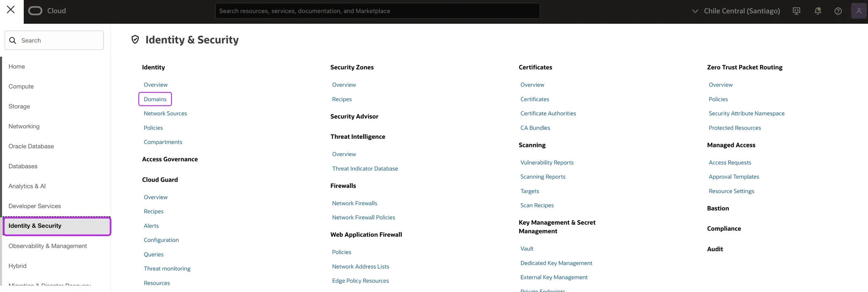Open the Network Firewalls link
Screen dimensions: 868x292
[x=355, y=203]
